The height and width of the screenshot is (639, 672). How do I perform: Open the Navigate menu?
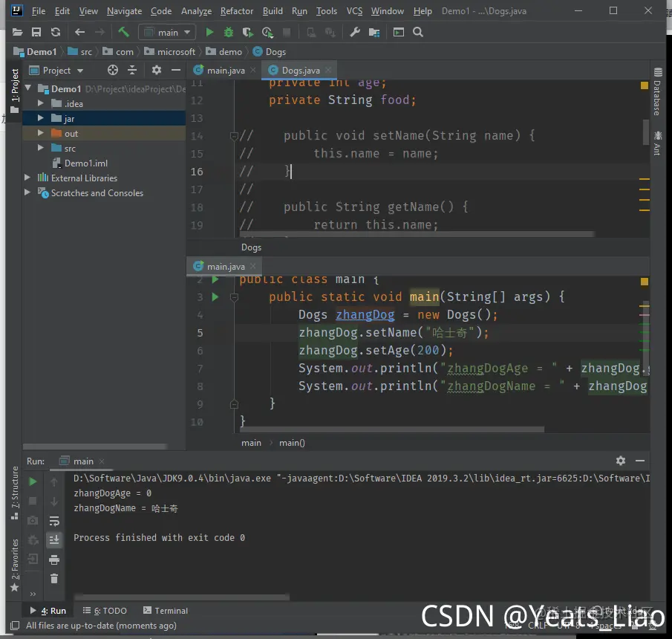124,10
